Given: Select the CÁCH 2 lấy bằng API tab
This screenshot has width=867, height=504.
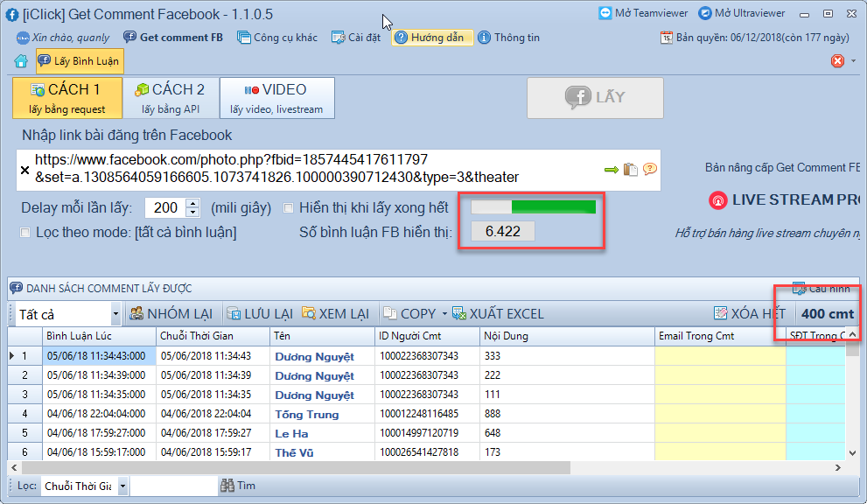Looking at the screenshot, I should pos(171,98).
